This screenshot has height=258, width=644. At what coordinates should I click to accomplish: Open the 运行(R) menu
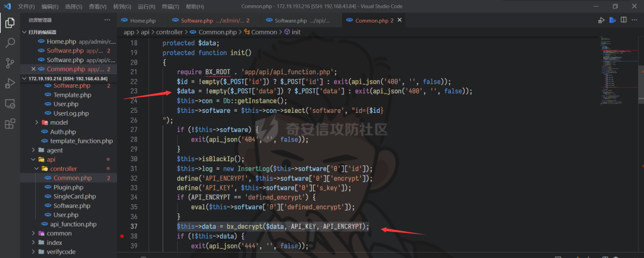146,7
